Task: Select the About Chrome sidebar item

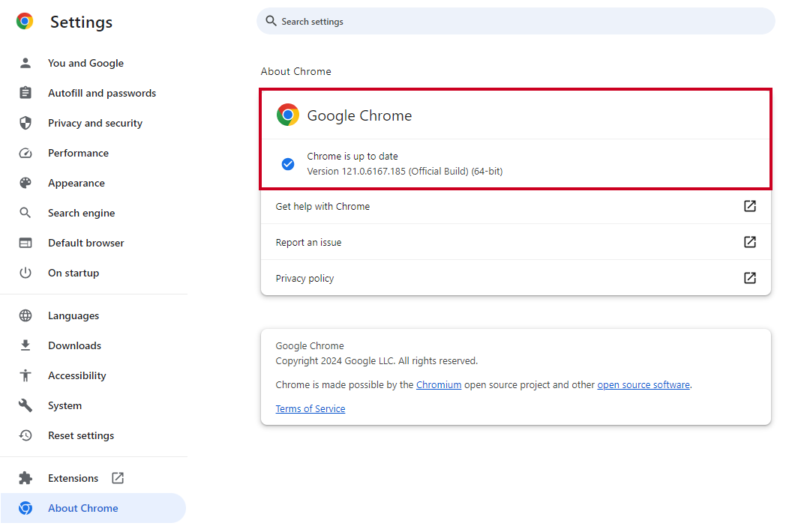Action: [93, 508]
